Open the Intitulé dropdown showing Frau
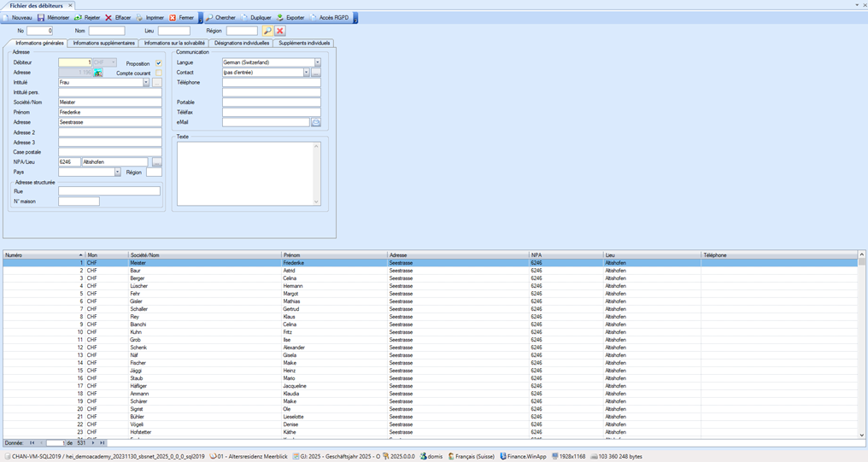This screenshot has width=868, height=462. [146, 83]
